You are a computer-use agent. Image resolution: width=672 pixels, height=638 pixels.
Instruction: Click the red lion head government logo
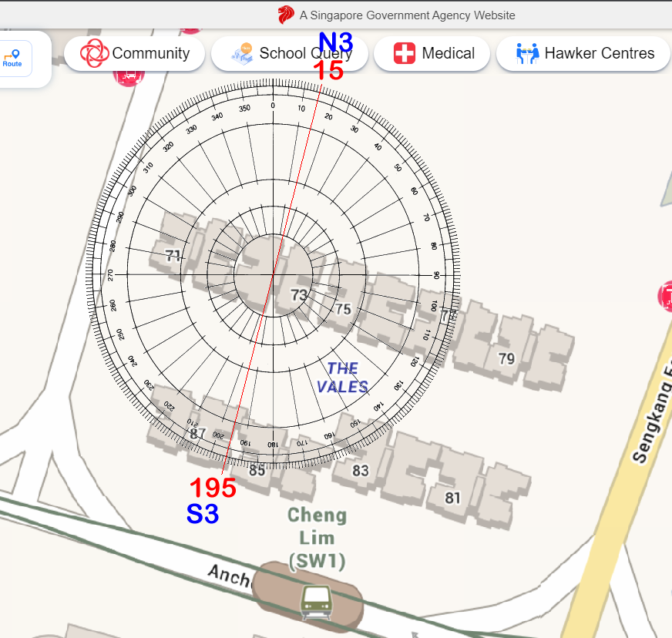(286, 15)
